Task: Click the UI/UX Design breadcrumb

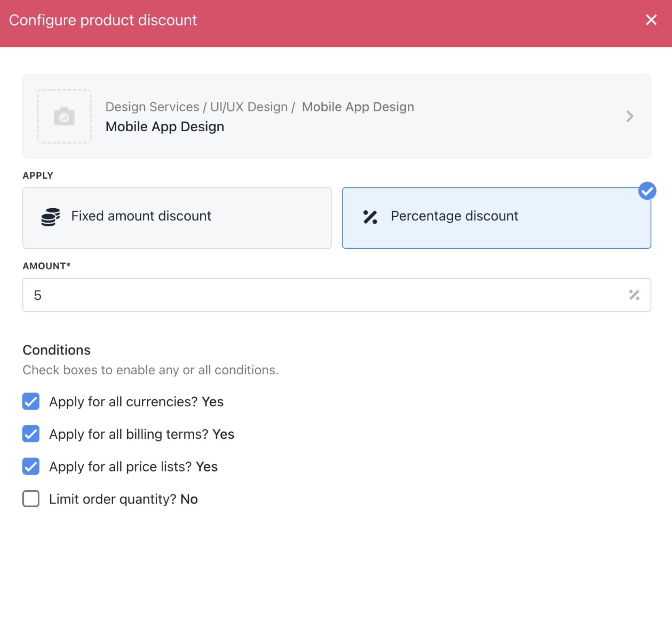Action: (249, 107)
